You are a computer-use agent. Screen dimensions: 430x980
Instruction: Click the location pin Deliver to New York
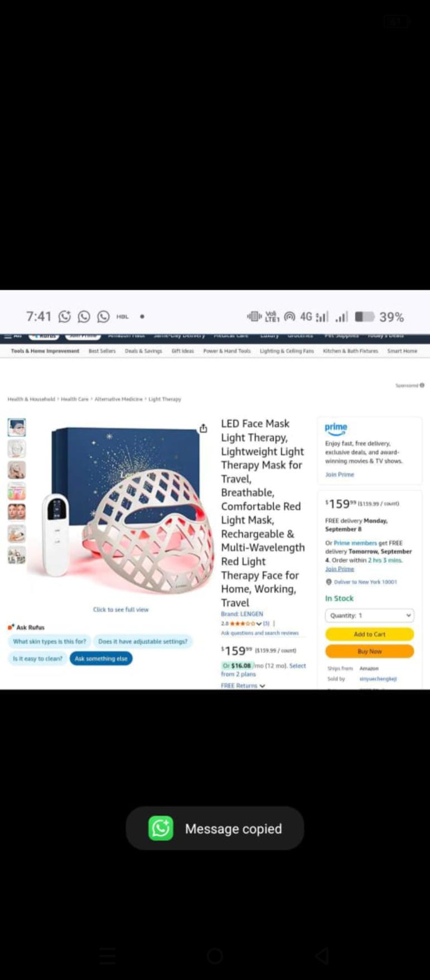click(328, 582)
